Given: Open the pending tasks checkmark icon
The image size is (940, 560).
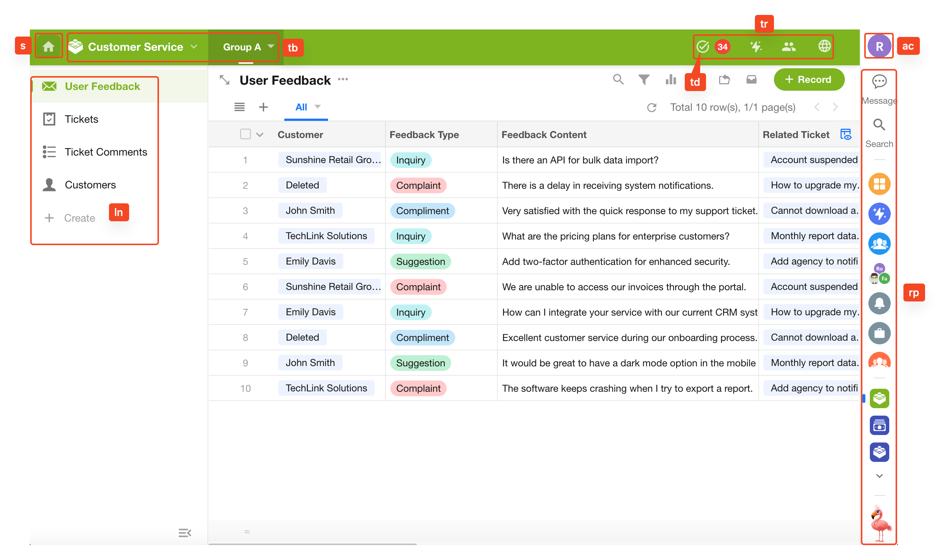Looking at the screenshot, I should 702,46.
